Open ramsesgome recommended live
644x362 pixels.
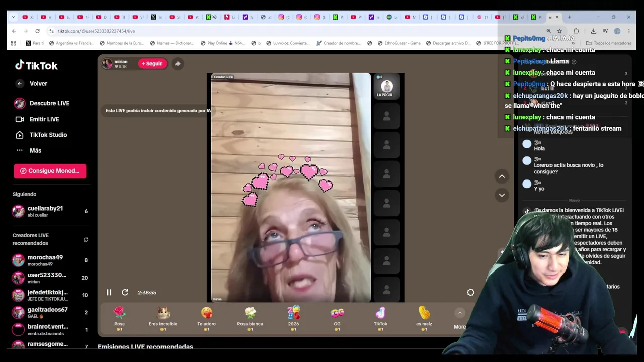[49, 344]
